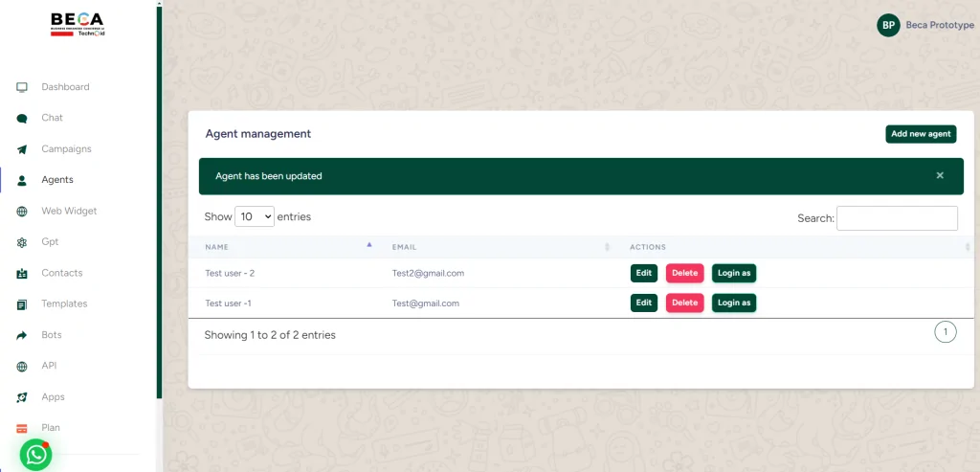Open Chat via the speech bubble icon
This screenshot has height=472, width=980.
[x=22, y=119]
